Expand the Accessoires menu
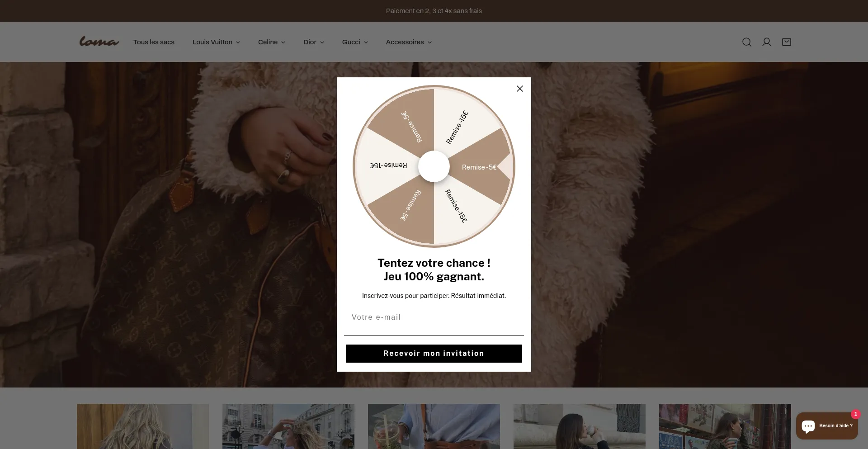Image resolution: width=868 pixels, height=449 pixels. pos(409,42)
